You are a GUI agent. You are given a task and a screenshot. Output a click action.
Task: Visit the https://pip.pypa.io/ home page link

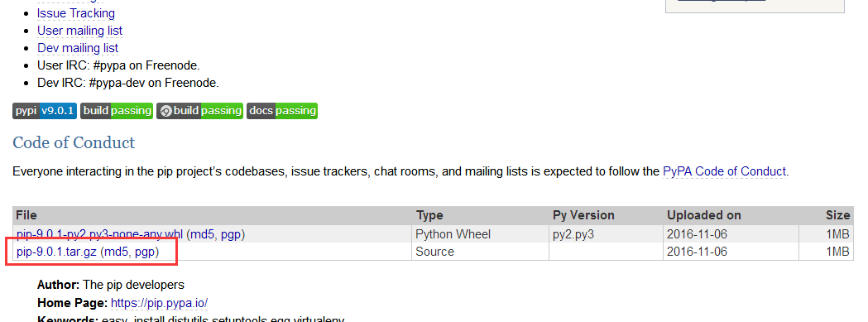(x=159, y=303)
